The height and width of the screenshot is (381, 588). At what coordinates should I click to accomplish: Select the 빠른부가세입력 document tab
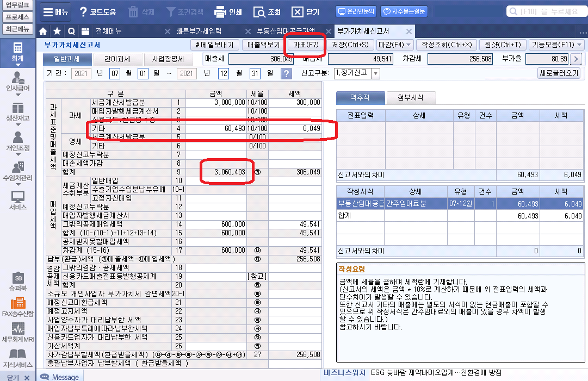coord(199,32)
